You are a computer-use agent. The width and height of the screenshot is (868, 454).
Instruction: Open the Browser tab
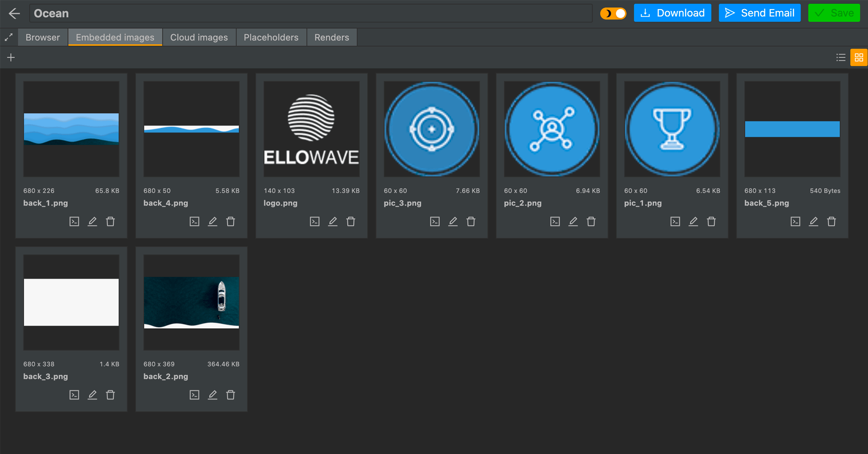[43, 37]
